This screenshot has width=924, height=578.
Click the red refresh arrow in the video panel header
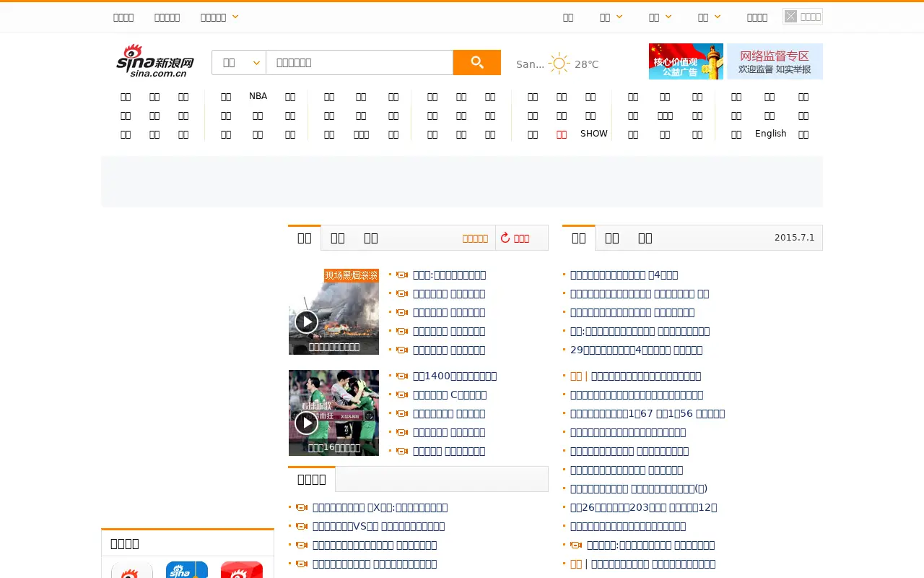tap(505, 238)
